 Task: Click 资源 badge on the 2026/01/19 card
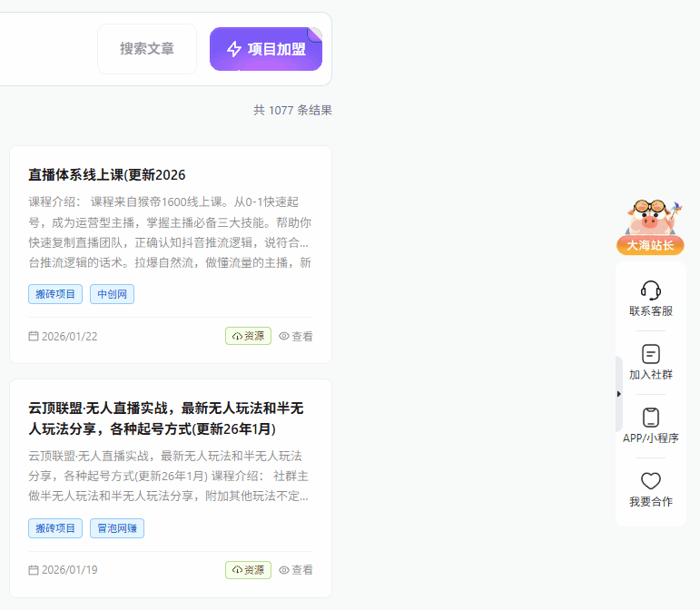[x=248, y=570]
